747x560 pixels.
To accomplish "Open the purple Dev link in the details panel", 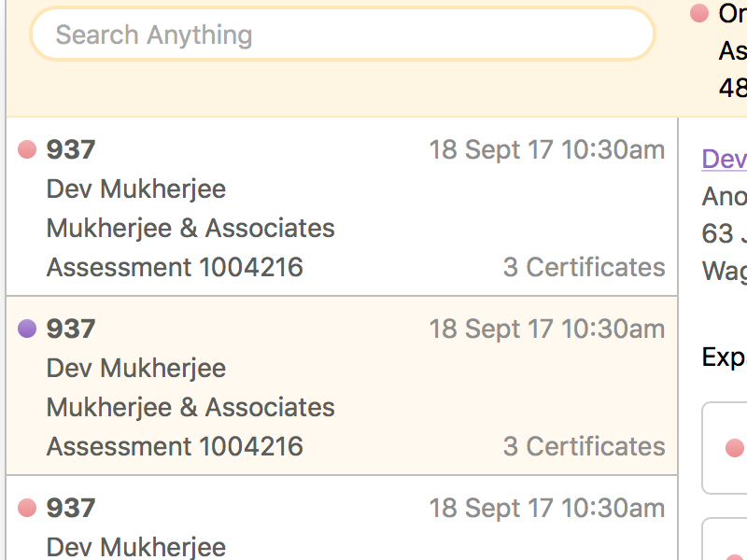I will [725, 159].
